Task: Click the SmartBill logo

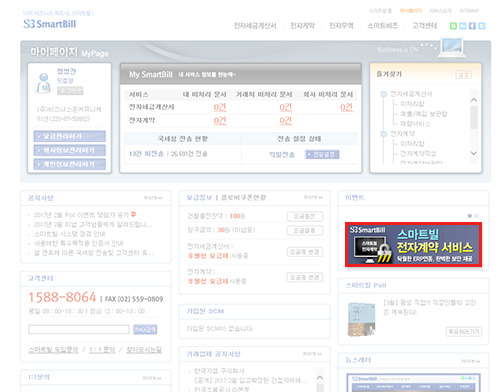Action: [x=50, y=24]
